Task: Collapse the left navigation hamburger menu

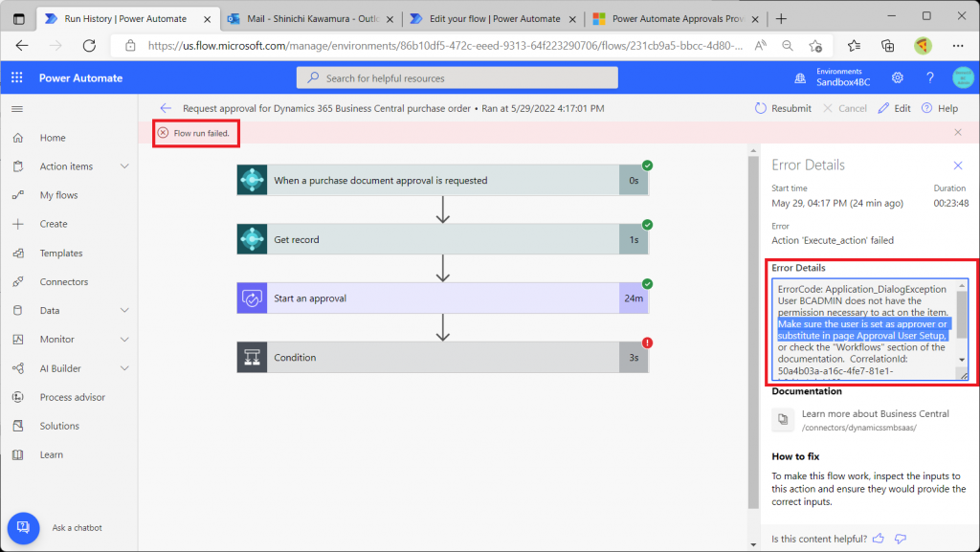Action: click(17, 109)
